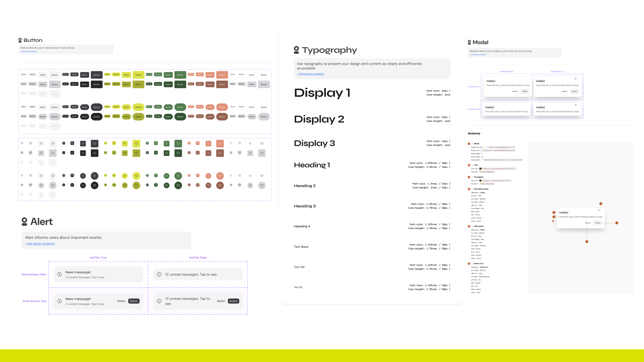Click the 'New message!' title in alert without buttons
The height and width of the screenshot is (362, 644).
pyautogui.click(x=78, y=272)
